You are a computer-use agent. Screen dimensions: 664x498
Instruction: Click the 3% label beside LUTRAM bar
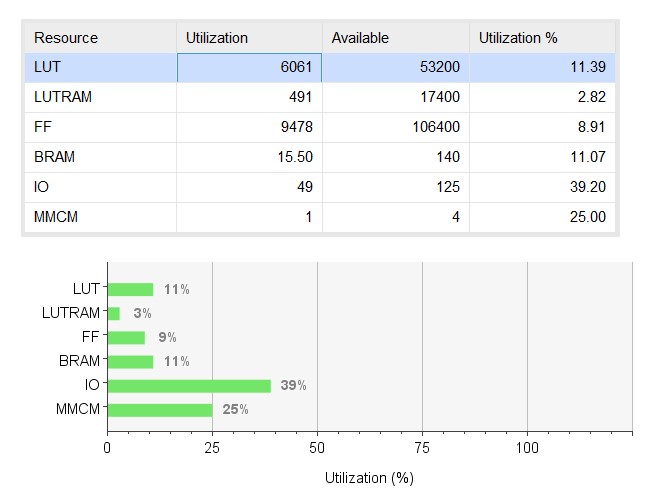[142, 313]
